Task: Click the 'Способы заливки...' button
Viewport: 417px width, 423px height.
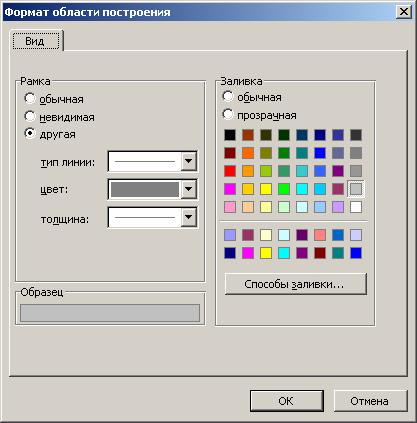Action: pyautogui.click(x=296, y=284)
